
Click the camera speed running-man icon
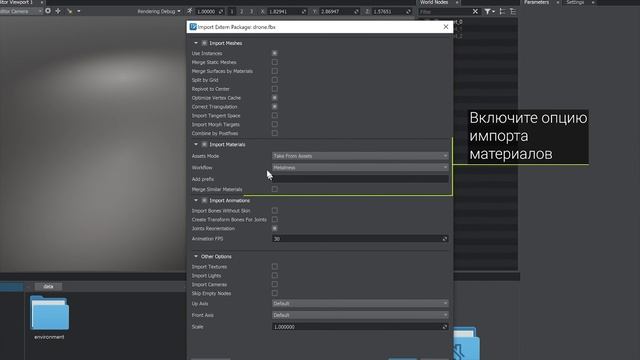190,11
